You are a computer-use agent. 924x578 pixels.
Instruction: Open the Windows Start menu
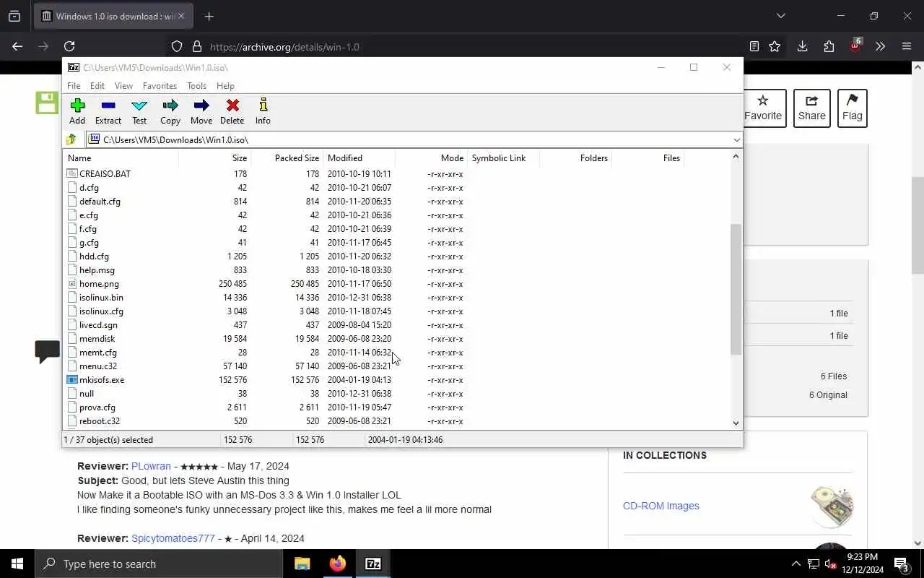tap(17, 564)
